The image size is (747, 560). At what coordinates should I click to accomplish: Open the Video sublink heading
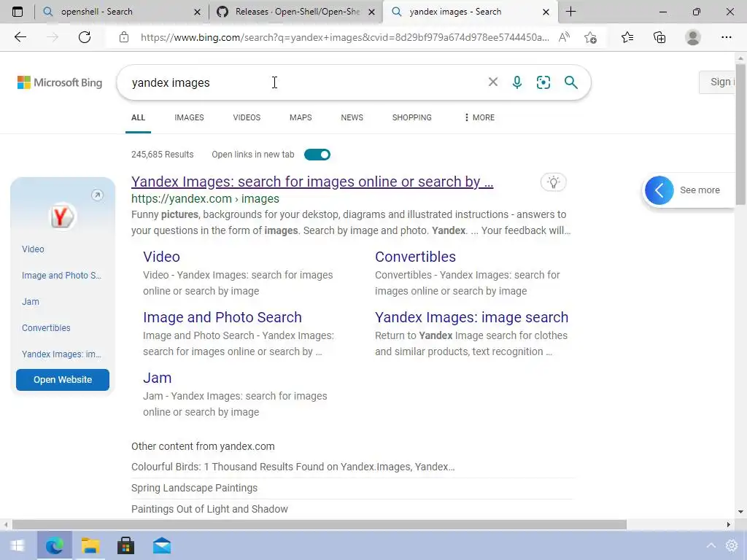point(161,257)
